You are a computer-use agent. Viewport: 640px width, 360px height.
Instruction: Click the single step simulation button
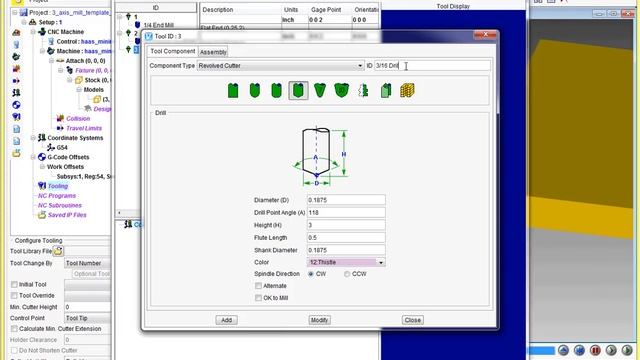(611, 350)
